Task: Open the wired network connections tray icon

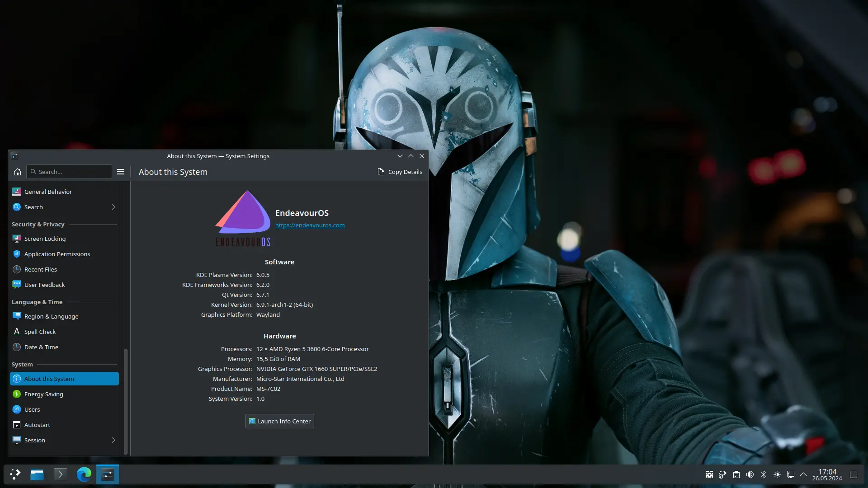Action: [x=791, y=474]
